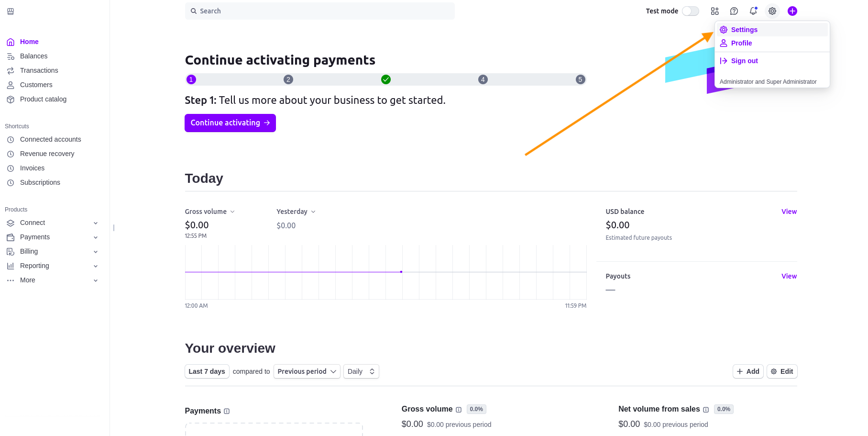Open Customers page
Screen dimensions: 868x436
[36, 85]
